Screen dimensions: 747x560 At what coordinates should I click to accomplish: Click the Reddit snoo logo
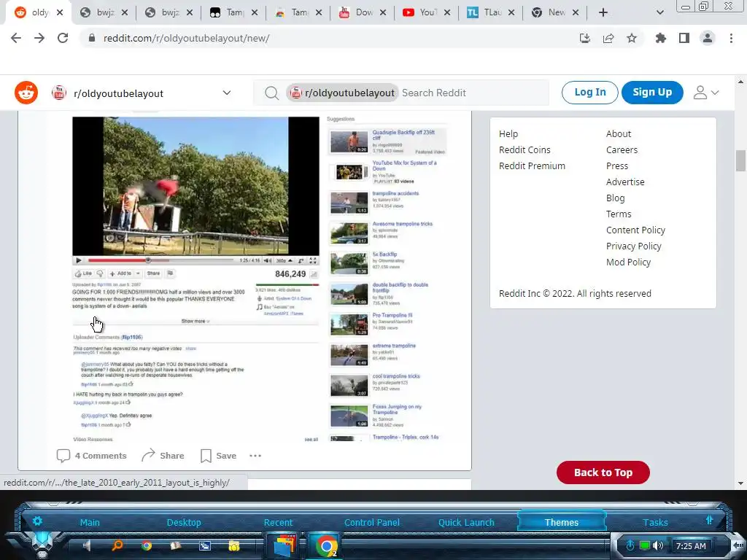pyautogui.click(x=26, y=93)
